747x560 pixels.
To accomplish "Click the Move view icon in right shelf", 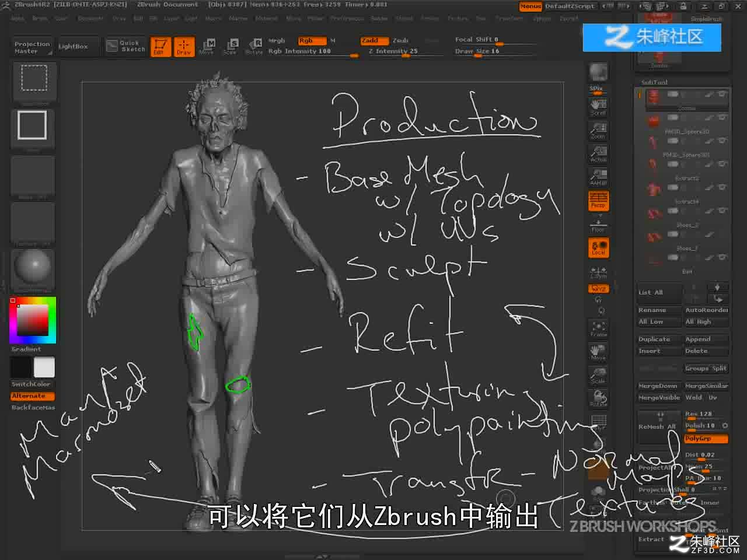I will coord(598,352).
